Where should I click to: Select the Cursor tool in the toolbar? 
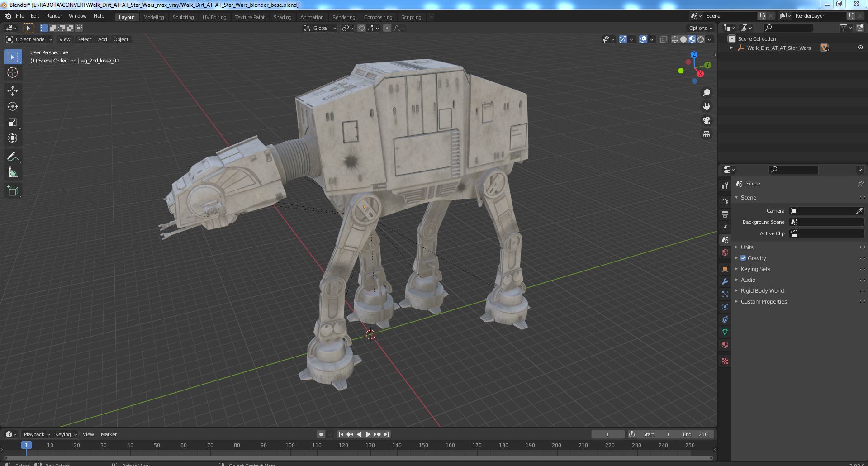point(13,72)
